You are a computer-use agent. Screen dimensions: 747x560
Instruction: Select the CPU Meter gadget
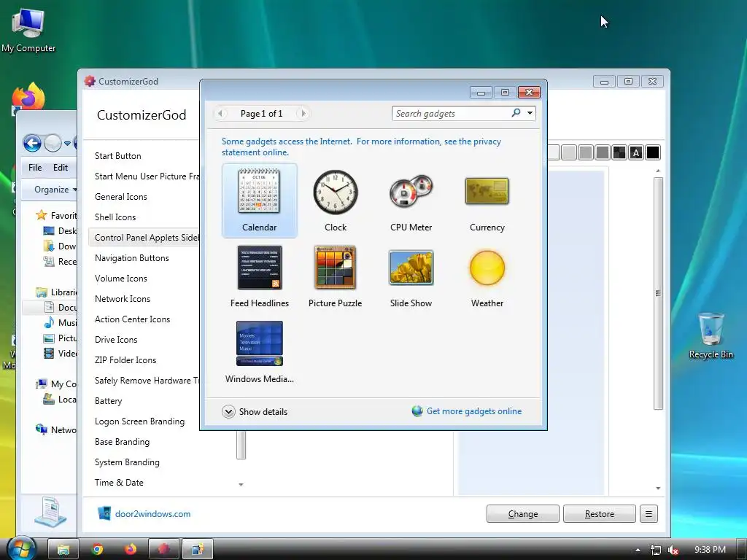tap(411, 201)
